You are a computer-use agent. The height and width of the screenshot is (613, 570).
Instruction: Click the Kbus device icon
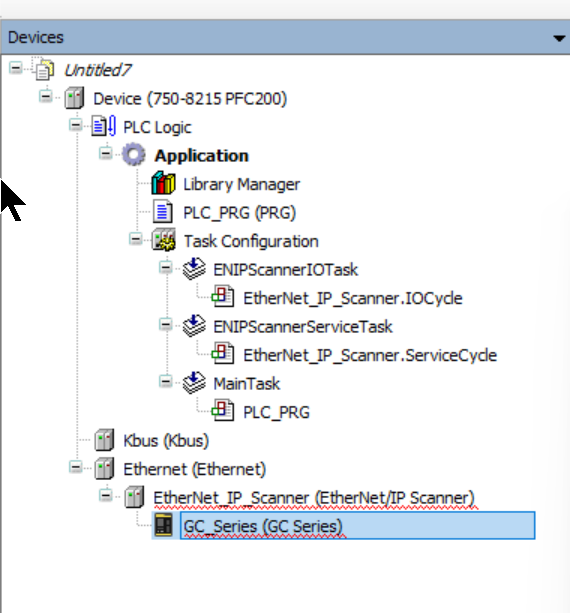[104, 440]
